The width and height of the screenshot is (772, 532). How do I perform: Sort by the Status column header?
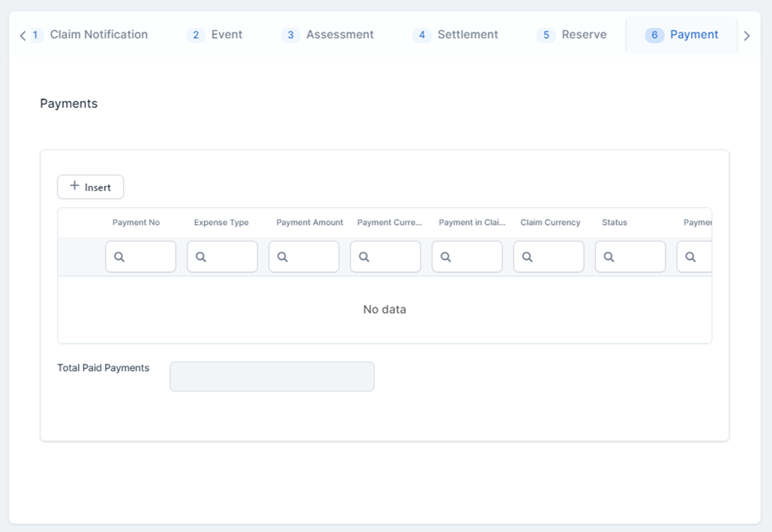tap(614, 222)
